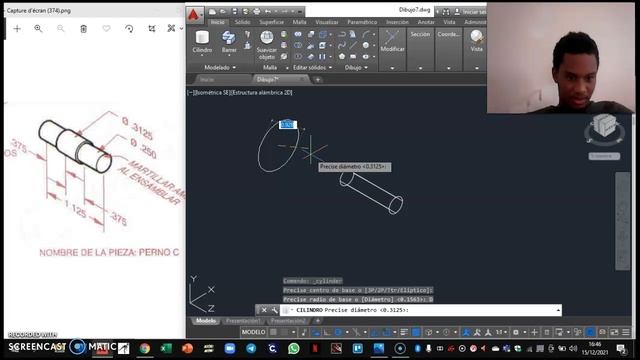Click the Suavizar objeto mesh tool
640x360 pixels.
(x=267, y=45)
